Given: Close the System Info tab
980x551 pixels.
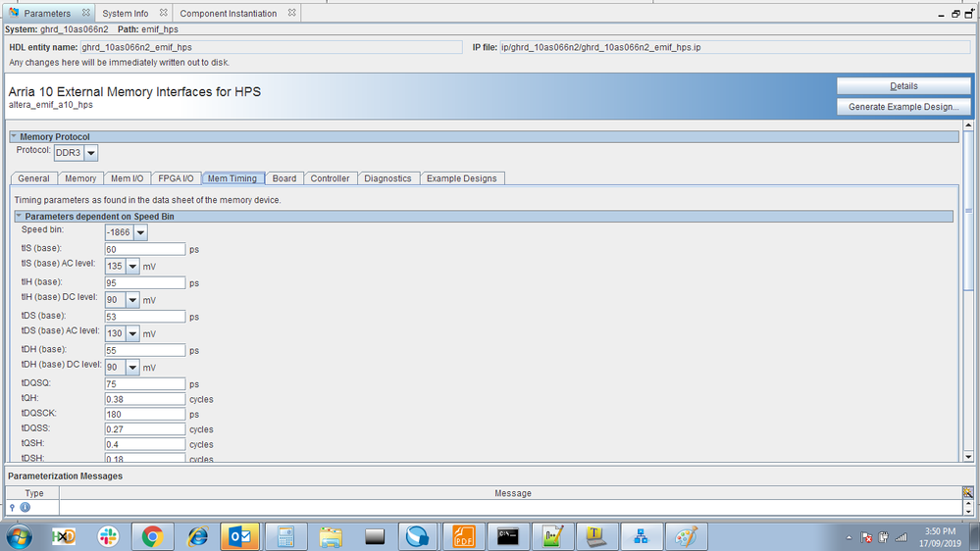Looking at the screenshot, I should coord(163,13).
